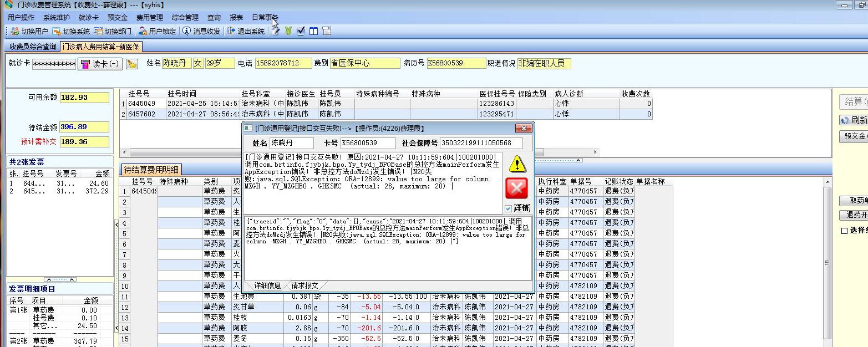868x347 pixels.
Task: Click the broom clear icon beside 读卡
Action: (132, 64)
